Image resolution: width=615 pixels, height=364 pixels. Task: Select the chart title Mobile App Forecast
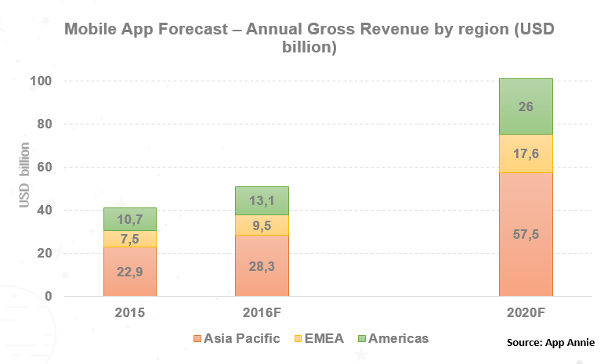click(x=309, y=38)
